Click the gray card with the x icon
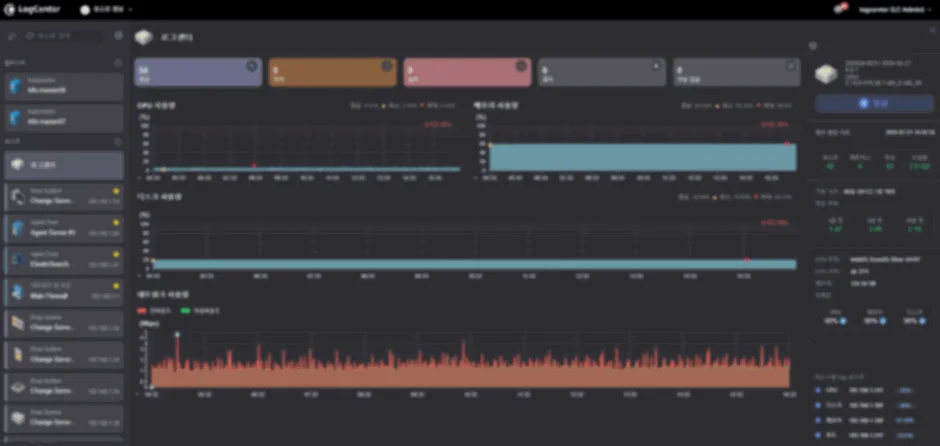The height and width of the screenshot is (446, 940). (602, 72)
